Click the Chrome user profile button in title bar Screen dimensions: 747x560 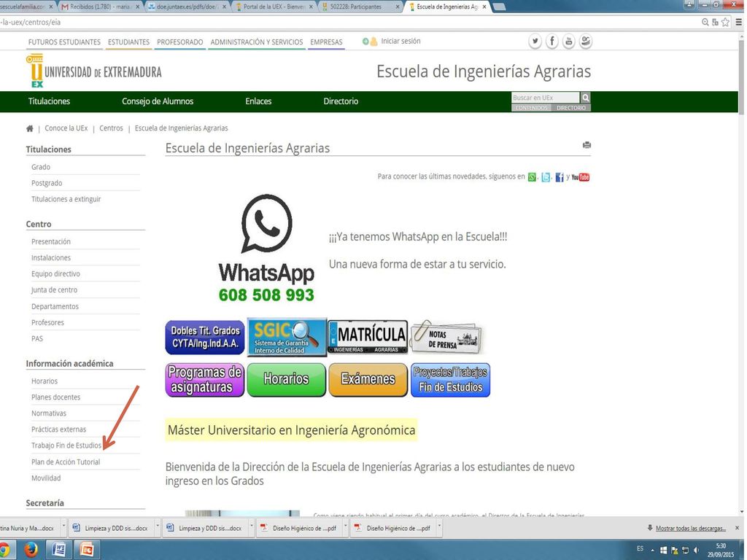point(689,5)
